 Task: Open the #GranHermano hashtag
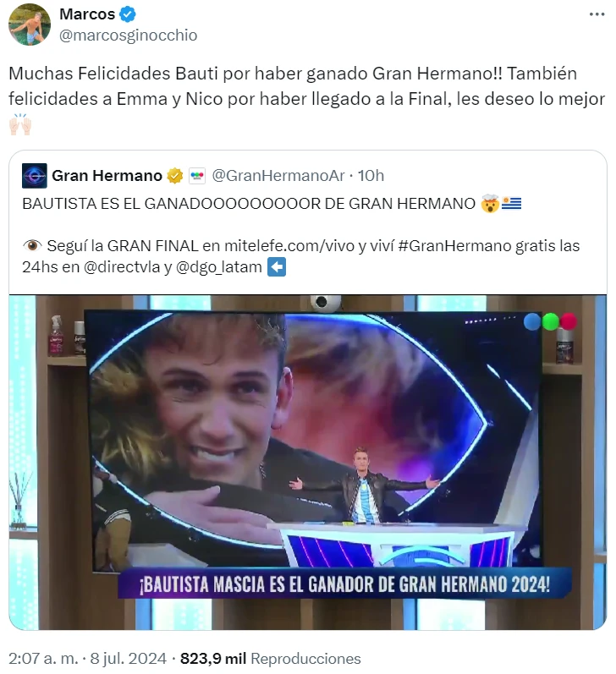tap(454, 246)
